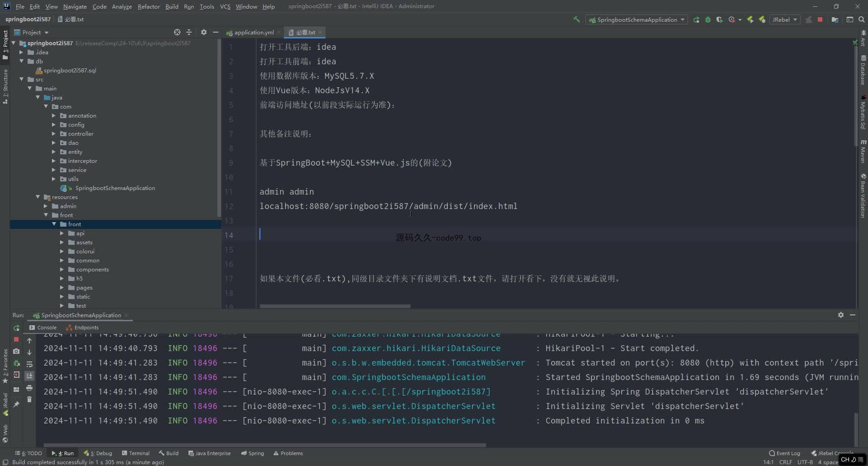Click the camera thread dump icon
This screenshot has width=868, height=466.
coord(16,351)
